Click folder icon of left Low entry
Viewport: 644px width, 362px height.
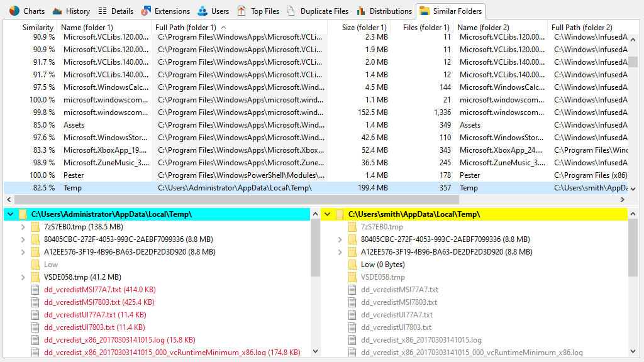(x=36, y=265)
